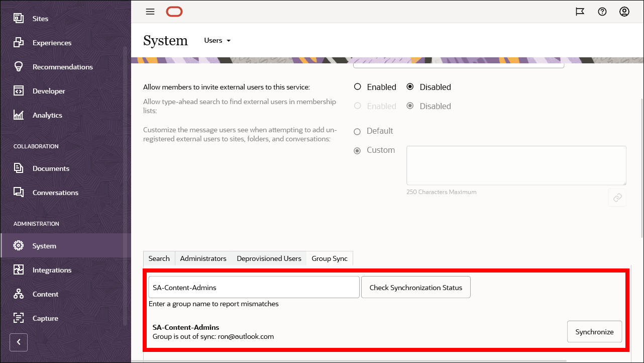Select the Default message option
Viewport: 644px width, 363px height.
click(357, 131)
